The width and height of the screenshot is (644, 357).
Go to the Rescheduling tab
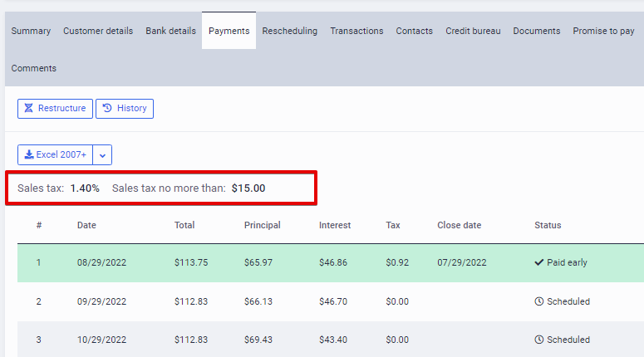click(289, 31)
